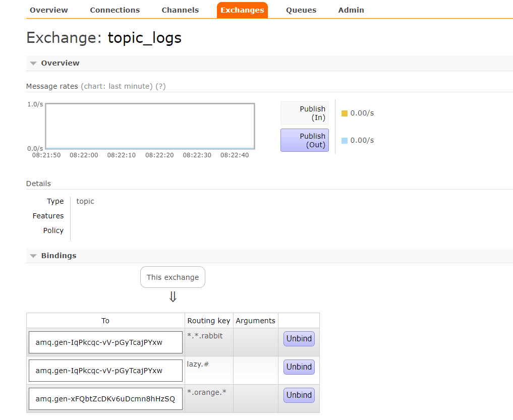Screen dimensions: 513x420
Task: Open the message rates (?) help
Action: [160, 86]
